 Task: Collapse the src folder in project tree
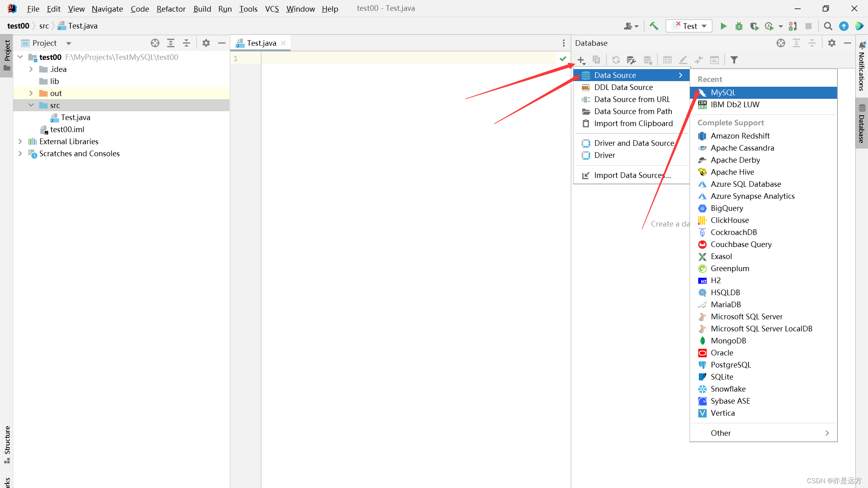tap(31, 105)
